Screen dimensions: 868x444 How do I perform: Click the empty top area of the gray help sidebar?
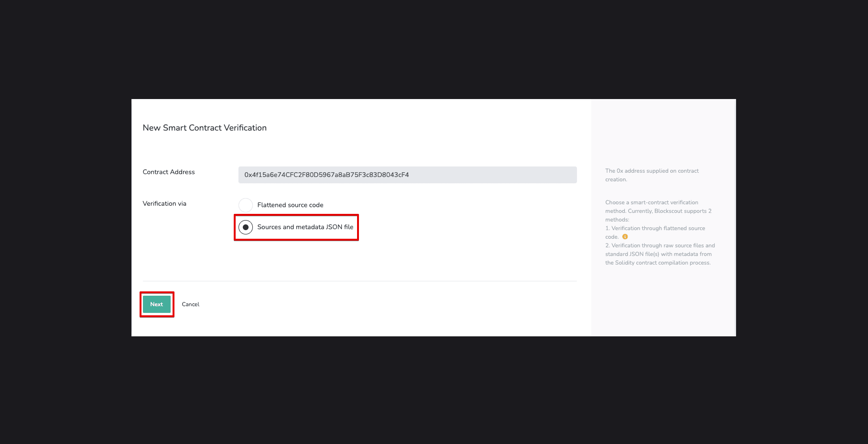coord(663,129)
